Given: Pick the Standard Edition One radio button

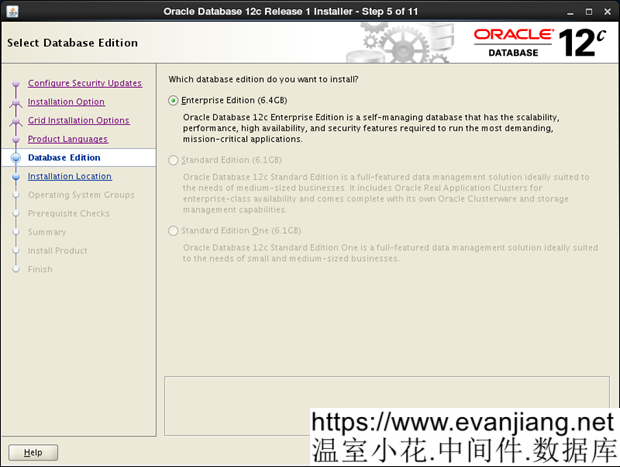Looking at the screenshot, I should tap(174, 230).
